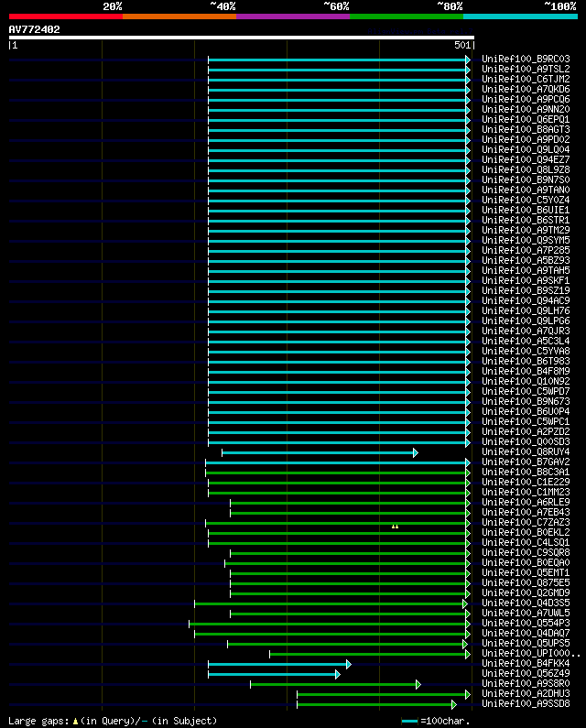Viewport: 586px width, 728px height.
Task: Click the orange ~40% identity color bar
Action: tap(179, 16)
